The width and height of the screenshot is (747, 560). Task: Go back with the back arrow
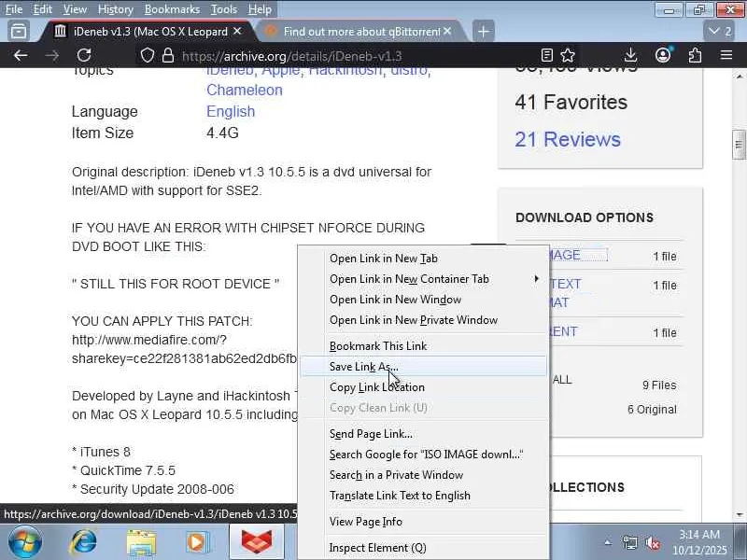pos(20,56)
